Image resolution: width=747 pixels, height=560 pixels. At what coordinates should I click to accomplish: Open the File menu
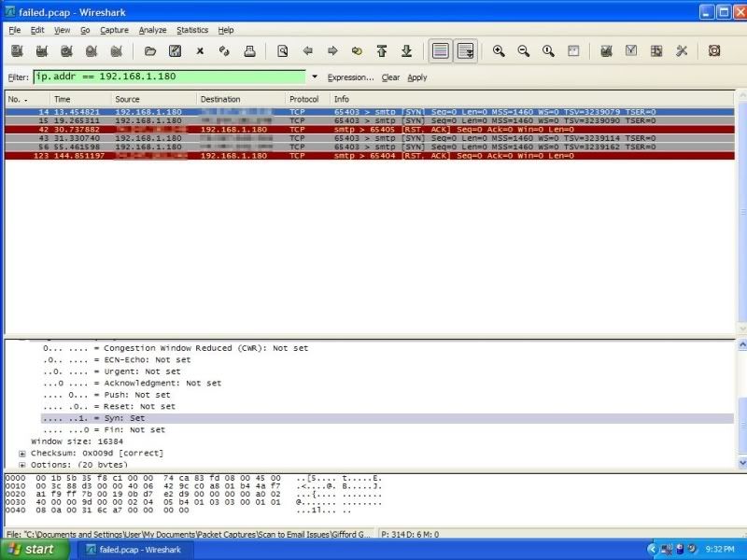click(15, 30)
